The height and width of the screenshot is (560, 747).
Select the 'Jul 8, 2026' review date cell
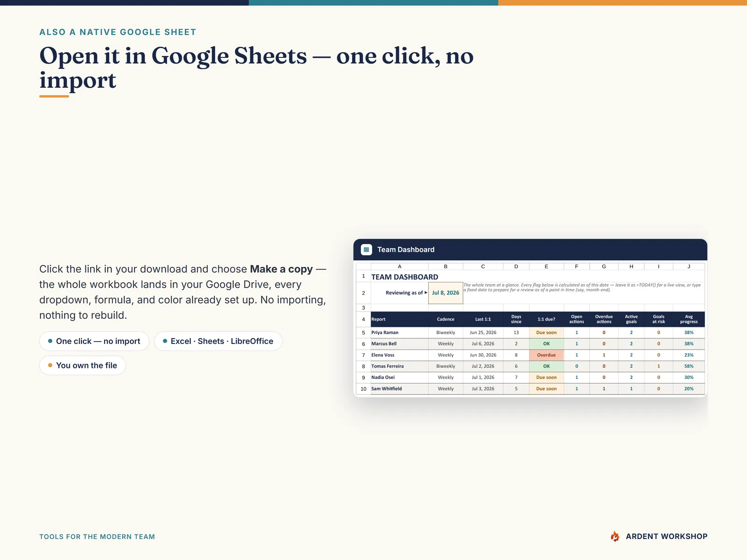[445, 293]
